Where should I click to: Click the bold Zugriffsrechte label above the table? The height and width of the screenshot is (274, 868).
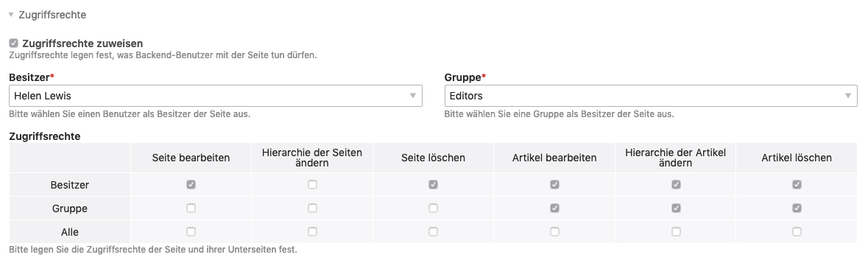pos(45,136)
